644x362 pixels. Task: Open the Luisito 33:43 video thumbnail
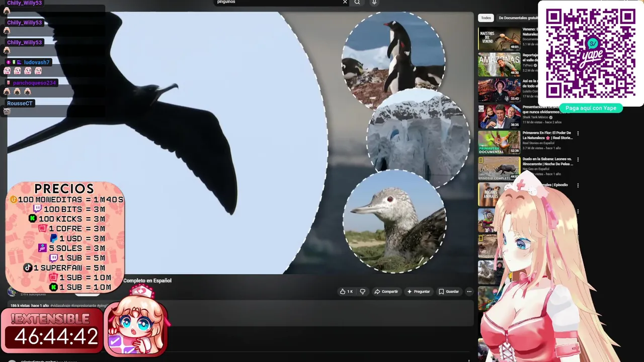(x=499, y=90)
